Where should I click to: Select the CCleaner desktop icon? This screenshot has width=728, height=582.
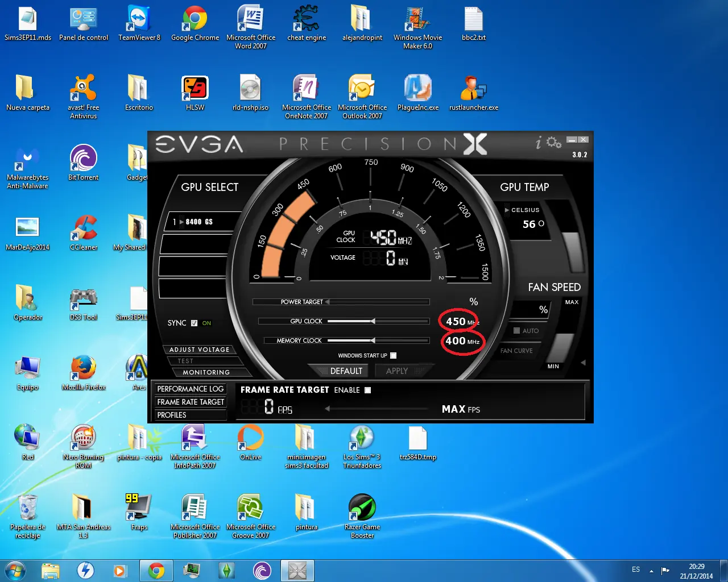point(84,233)
